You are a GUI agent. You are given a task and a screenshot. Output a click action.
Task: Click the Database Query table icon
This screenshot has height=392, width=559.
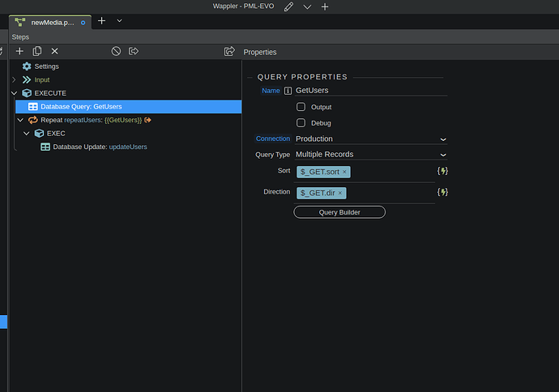click(x=32, y=107)
